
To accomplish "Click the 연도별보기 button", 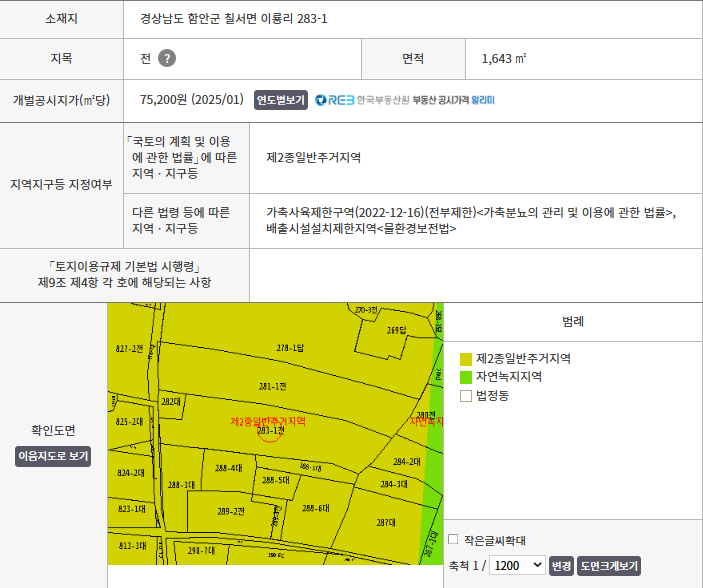I will pos(280,100).
